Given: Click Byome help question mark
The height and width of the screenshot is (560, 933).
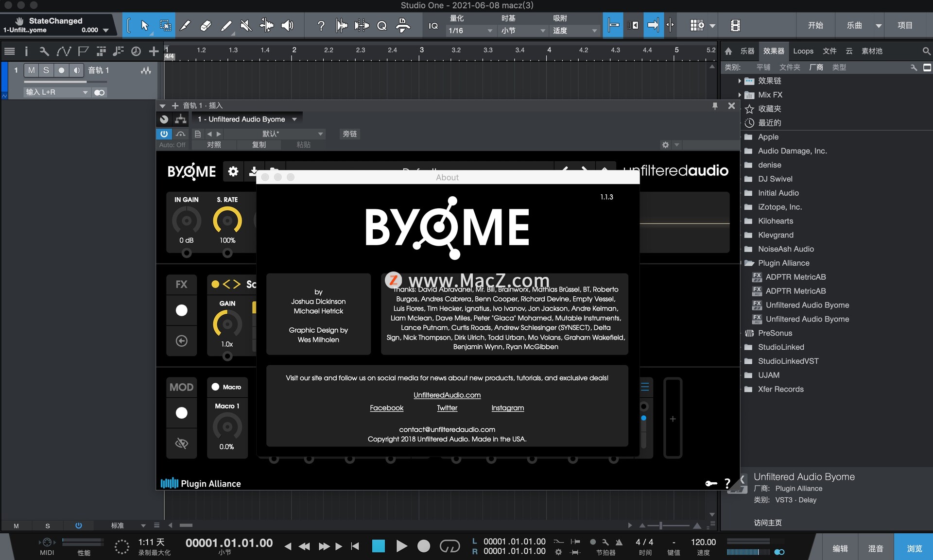Looking at the screenshot, I should pos(727,483).
